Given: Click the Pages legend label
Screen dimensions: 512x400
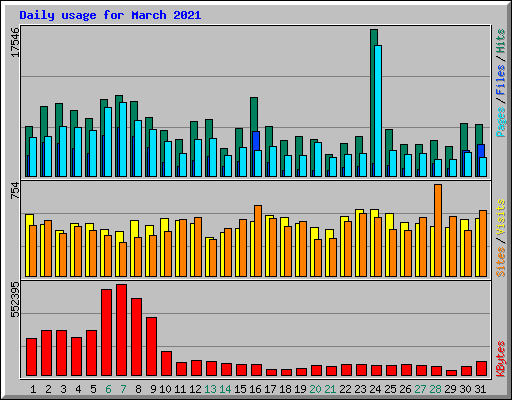Looking at the screenshot, I should [500, 122].
